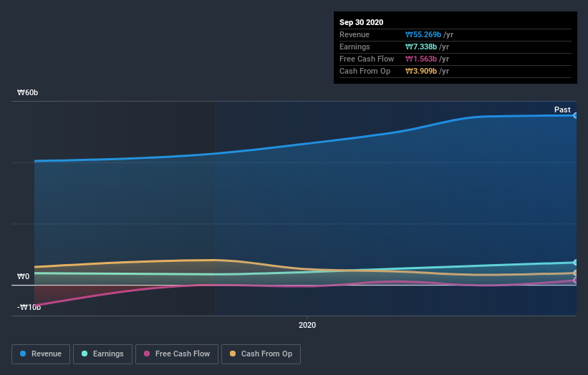588x375 pixels.
Task: Click the Free Cash Flow label in tooltip
Action: pos(367,59)
